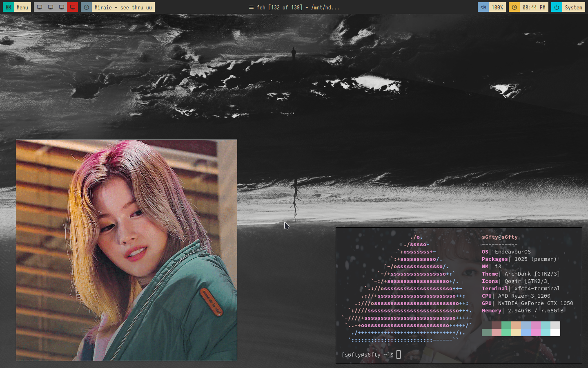This screenshot has width=588, height=368.
Task: Click the GPU line NVIDIA GeForce GTX 1050
Action: click(528, 303)
